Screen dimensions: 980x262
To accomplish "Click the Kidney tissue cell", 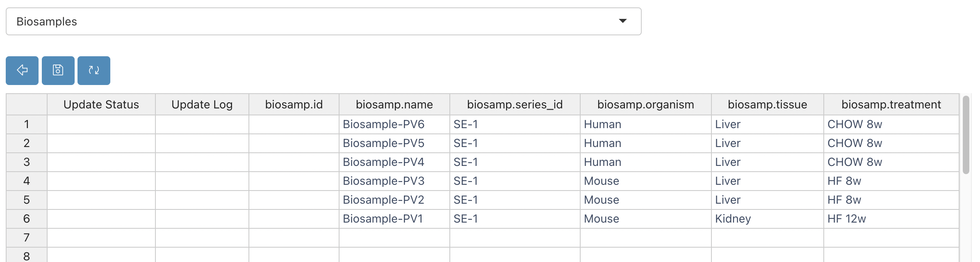I will point(768,219).
